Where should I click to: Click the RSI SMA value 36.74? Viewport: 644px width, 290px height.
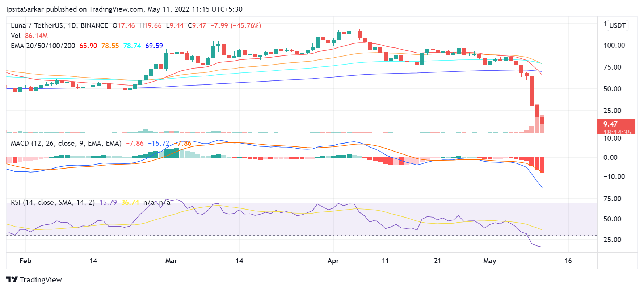(130, 202)
